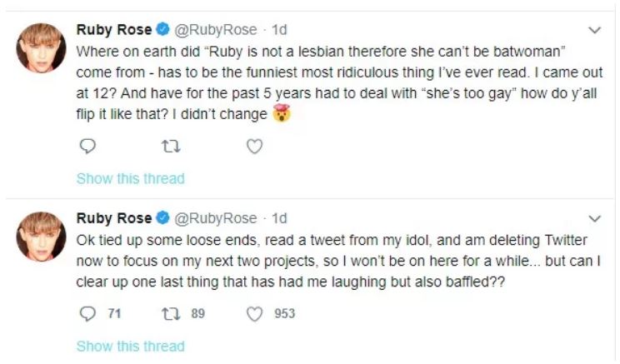
Task: Reply to the Batwoman lesbian tweet
Action: pos(87,147)
